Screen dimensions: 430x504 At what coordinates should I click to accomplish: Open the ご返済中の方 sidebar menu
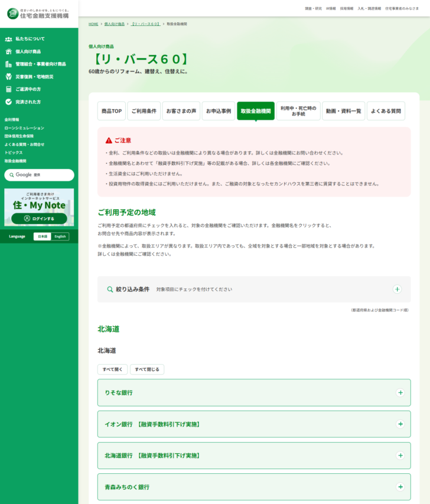click(x=28, y=89)
